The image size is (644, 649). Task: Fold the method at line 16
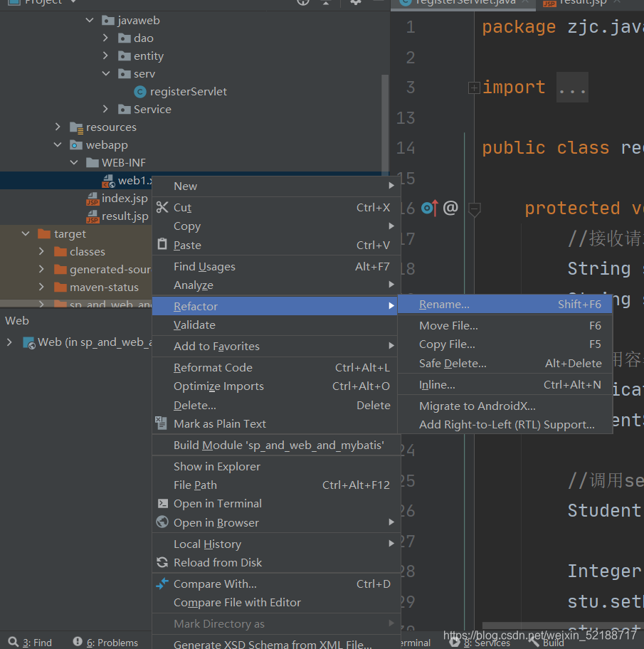click(x=475, y=209)
